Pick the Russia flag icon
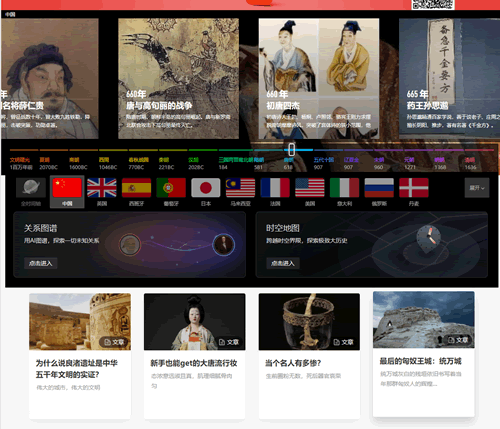The image size is (500, 429). [x=379, y=188]
